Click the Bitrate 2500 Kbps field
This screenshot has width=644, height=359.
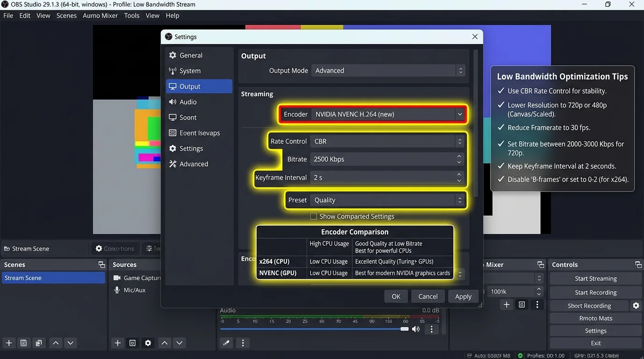coord(388,159)
